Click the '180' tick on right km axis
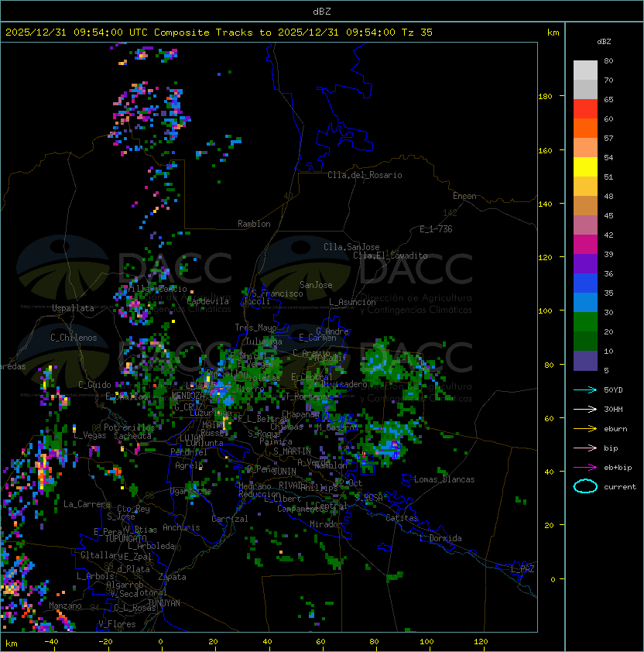644x652 pixels. (x=545, y=97)
